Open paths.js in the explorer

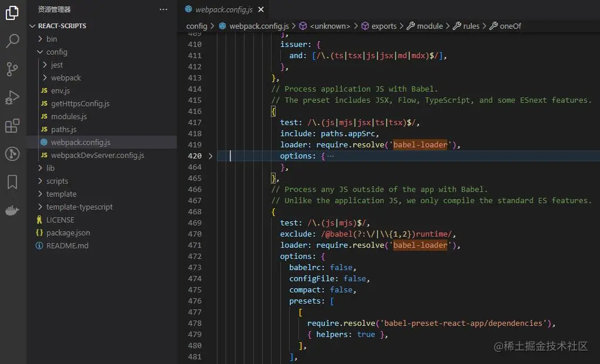click(63, 129)
